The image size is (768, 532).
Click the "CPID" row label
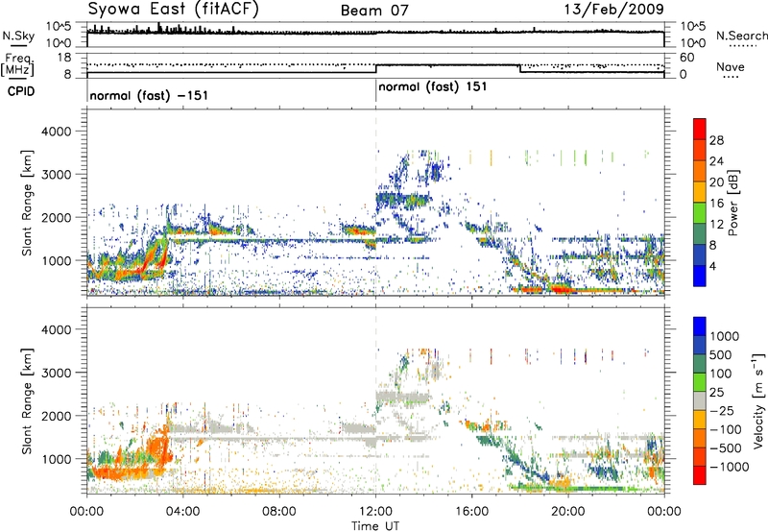click(x=21, y=91)
